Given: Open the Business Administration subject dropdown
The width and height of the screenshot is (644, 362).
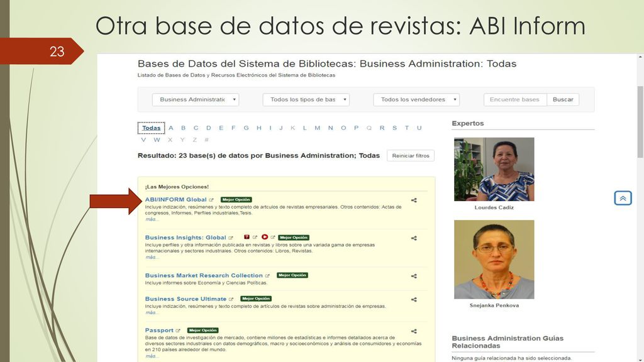Looking at the screenshot, I should pos(196,99).
